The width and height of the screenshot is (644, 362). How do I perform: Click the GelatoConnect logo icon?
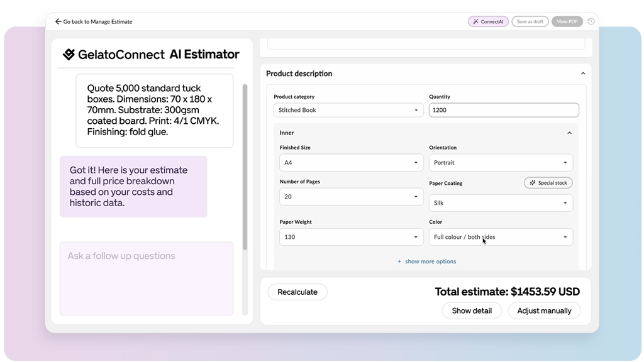point(69,54)
